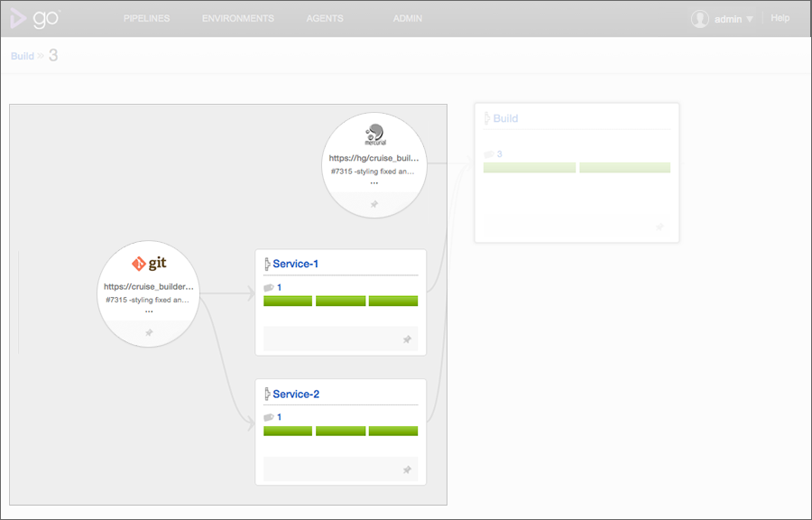Open the Service-2 pipeline link

click(x=295, y=395)
